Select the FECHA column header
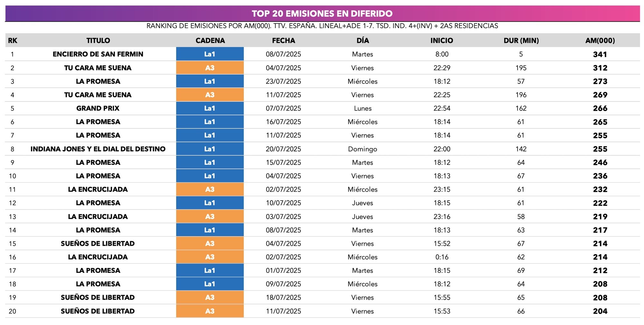 click(283, 41)
